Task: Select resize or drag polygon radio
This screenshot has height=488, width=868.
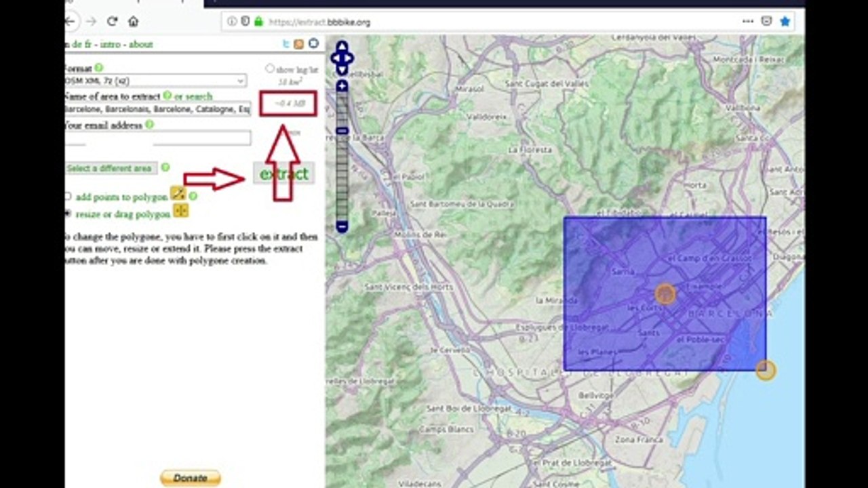Action: click(67, 213)
